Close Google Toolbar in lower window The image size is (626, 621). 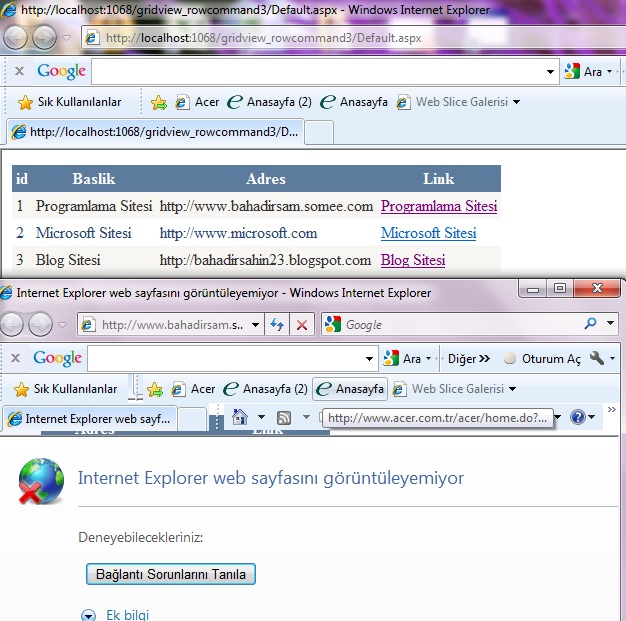pos(15,358)
